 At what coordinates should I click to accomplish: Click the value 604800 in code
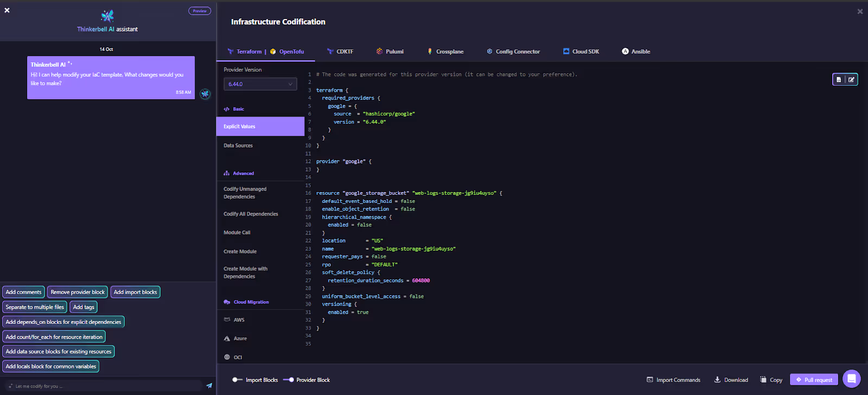click(x=420, y=281)
